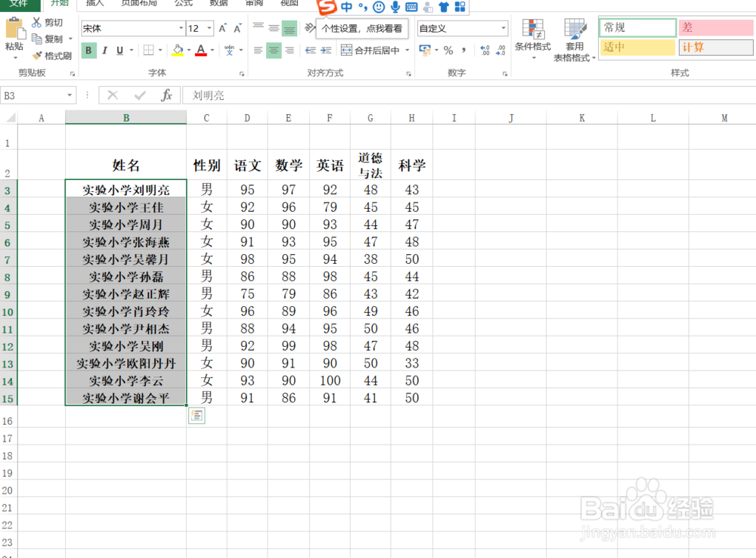Click the Name Box showing B3
Screen dimensions: 756x558
point(33,95)
